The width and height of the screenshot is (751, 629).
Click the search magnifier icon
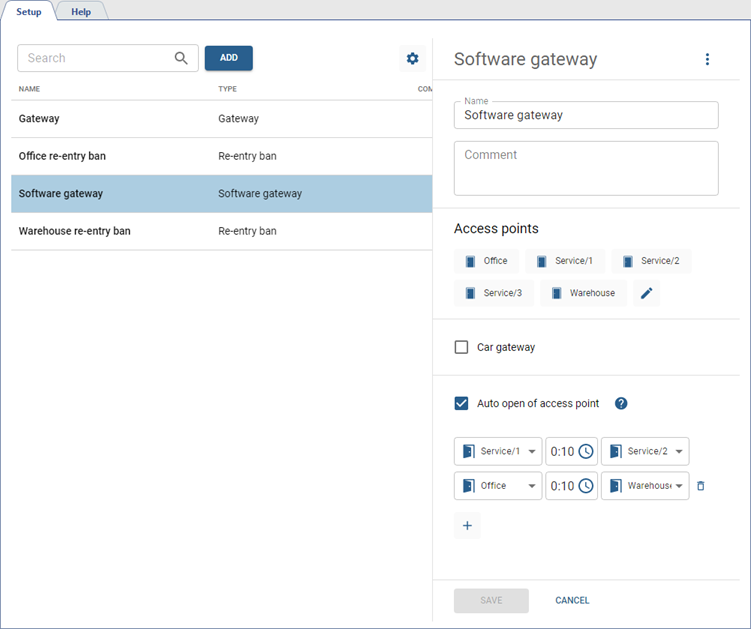(x=181, y=58)
